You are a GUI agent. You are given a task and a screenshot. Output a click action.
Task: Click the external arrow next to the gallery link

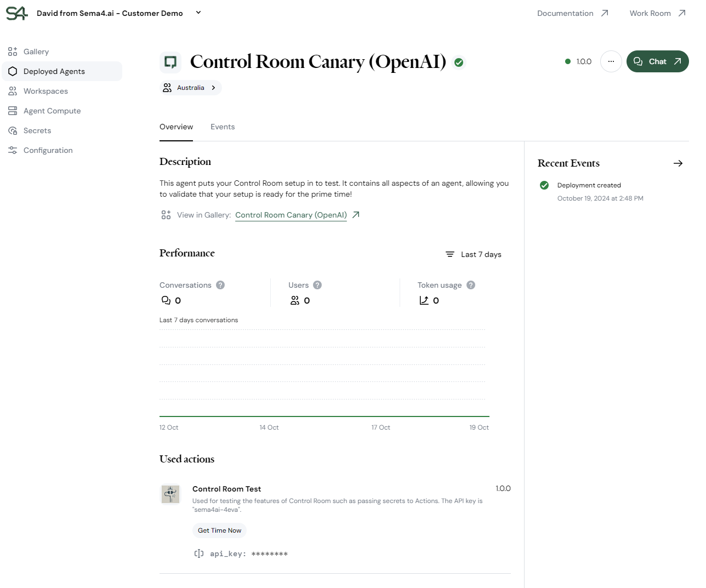point(356,215)
